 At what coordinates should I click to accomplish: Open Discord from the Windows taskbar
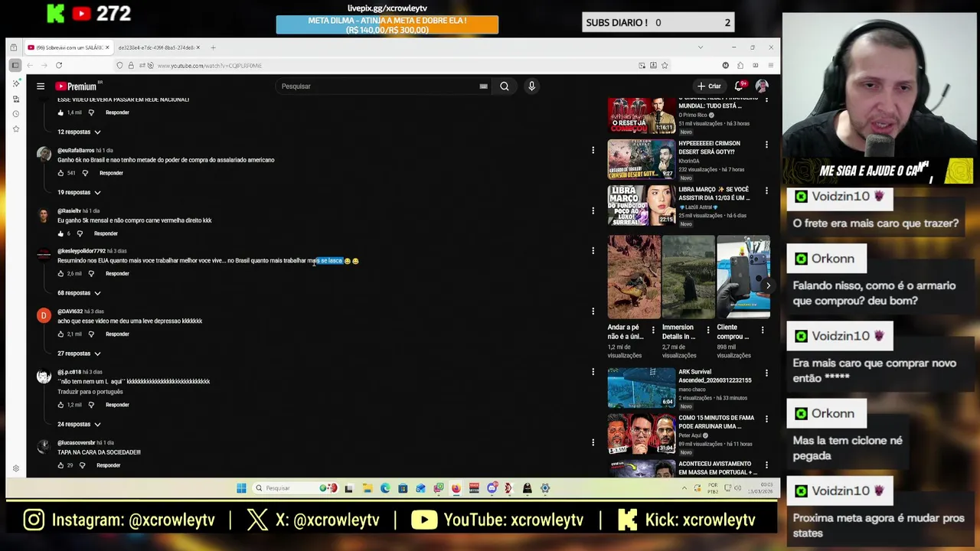click(x=492, y=488)
